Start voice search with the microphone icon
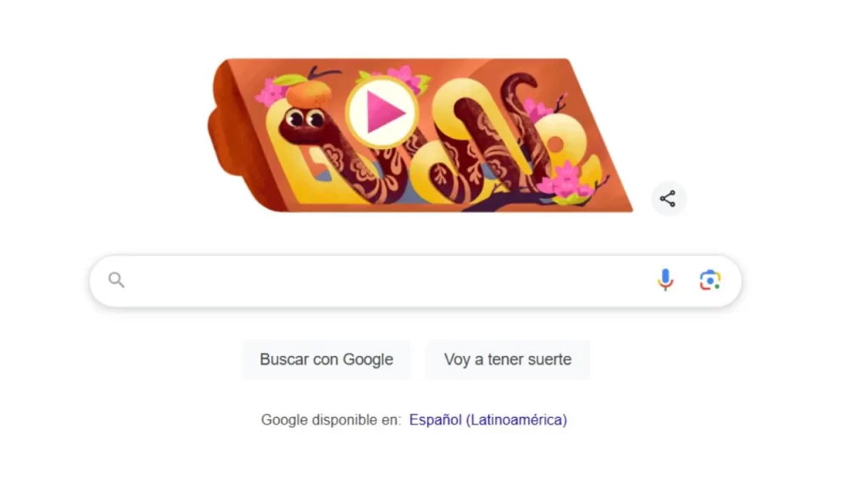 (x=665, y=280)
